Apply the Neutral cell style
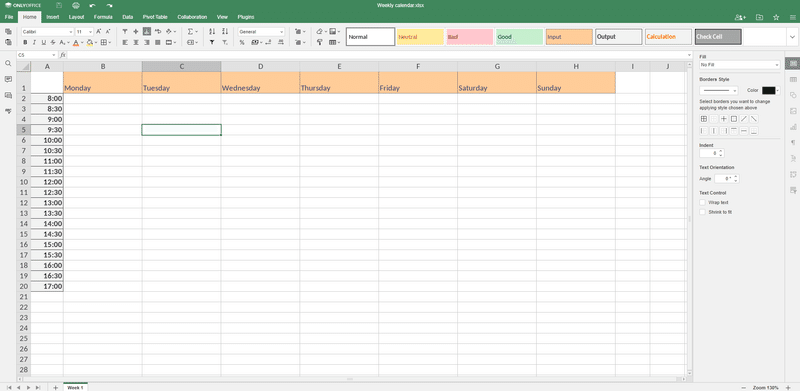This screenshot has height=391, width=800. point(420,37)
